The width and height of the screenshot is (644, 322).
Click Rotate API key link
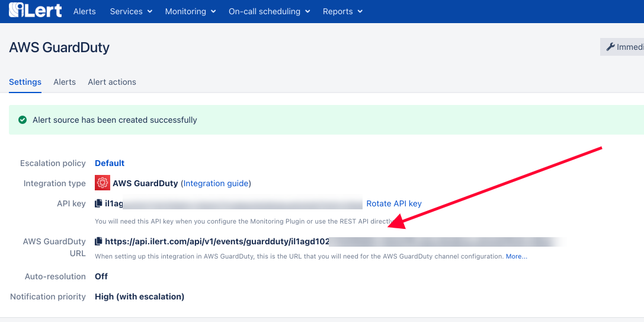pos(394,203)
